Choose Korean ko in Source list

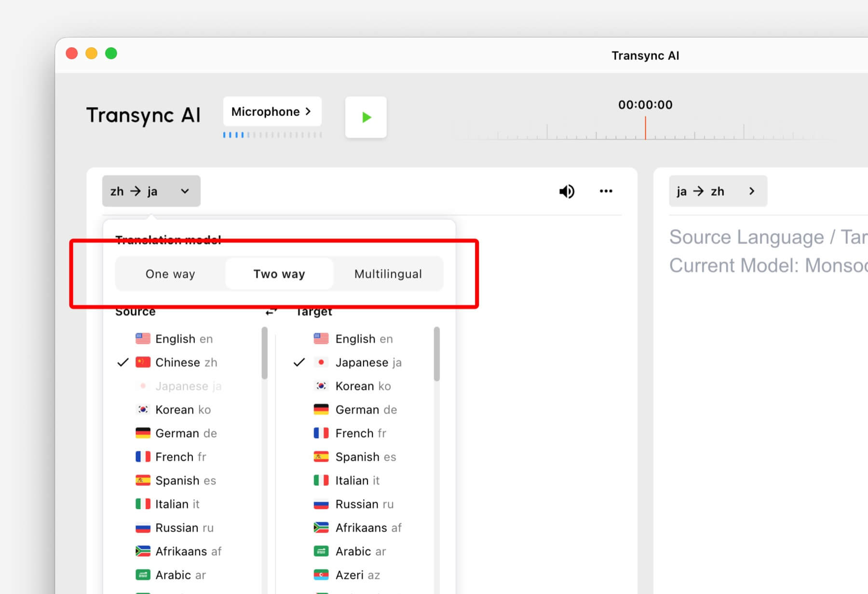tap(173, 410)
